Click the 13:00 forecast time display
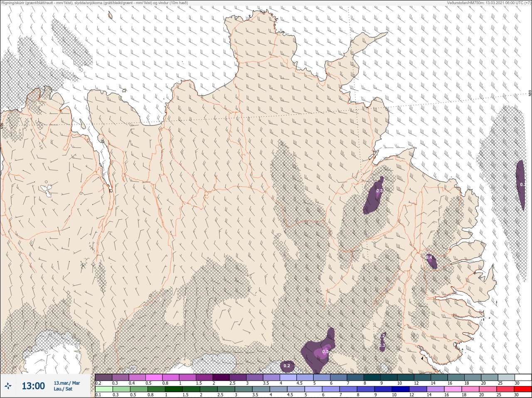The height and width of the screenshot is (398, 532). (33, 386)
